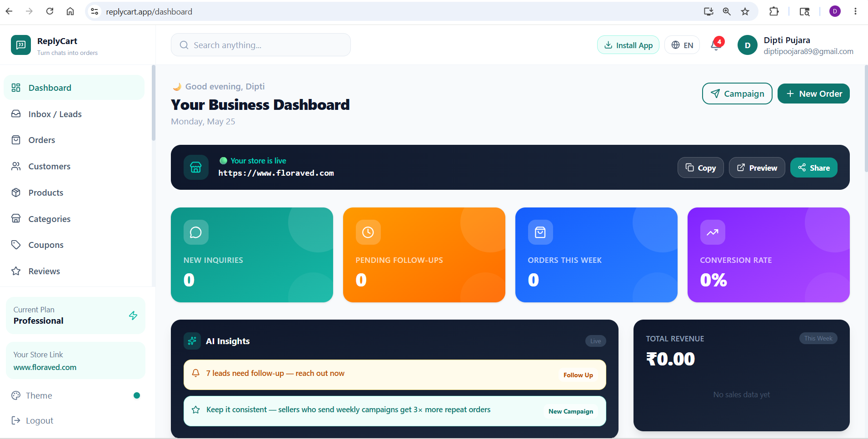Click the Search anything field
This screenshot has height=439, width=868.
tap(261, 45)
